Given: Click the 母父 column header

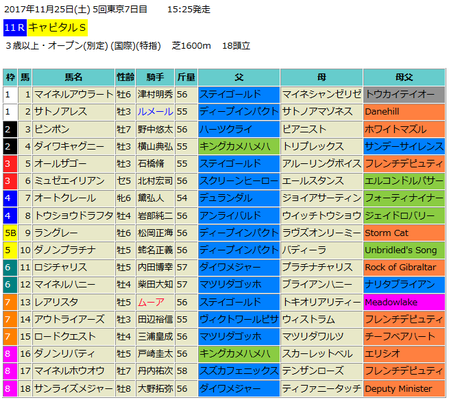Looking at the screenshot, I should tap(404, 77).
